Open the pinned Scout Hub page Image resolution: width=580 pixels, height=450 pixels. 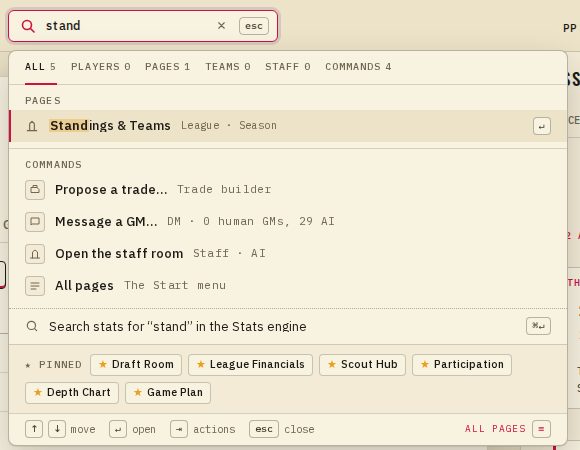pos(362,365)
